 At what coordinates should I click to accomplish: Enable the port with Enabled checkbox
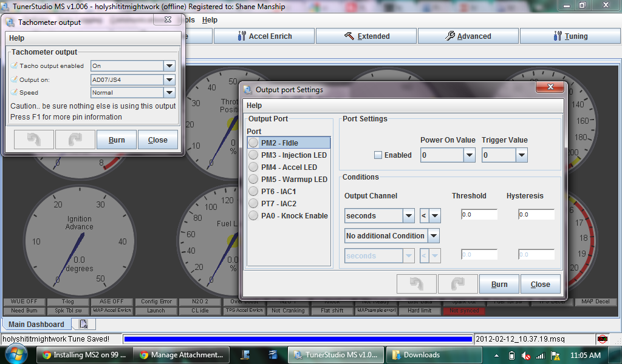pyautogui.click(x=378, y=155)
